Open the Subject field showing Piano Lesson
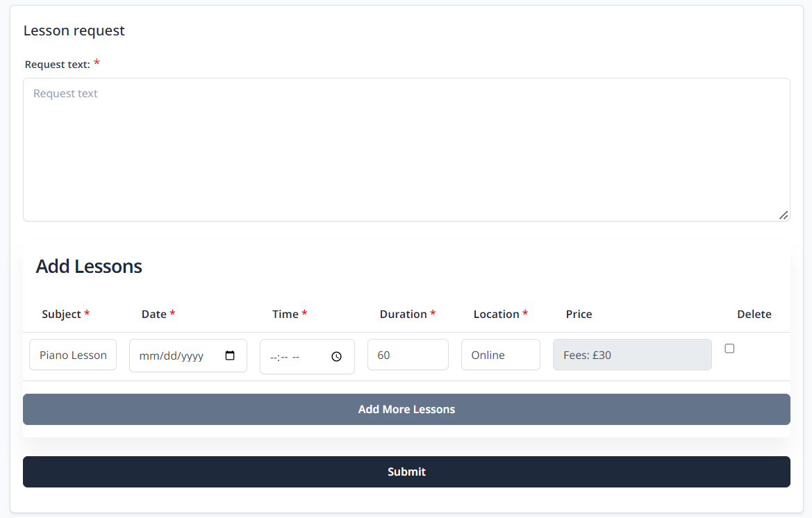Image resolution: width=812 pixels, height=518 pixels. pyautogui.click(x=72, y=354)
